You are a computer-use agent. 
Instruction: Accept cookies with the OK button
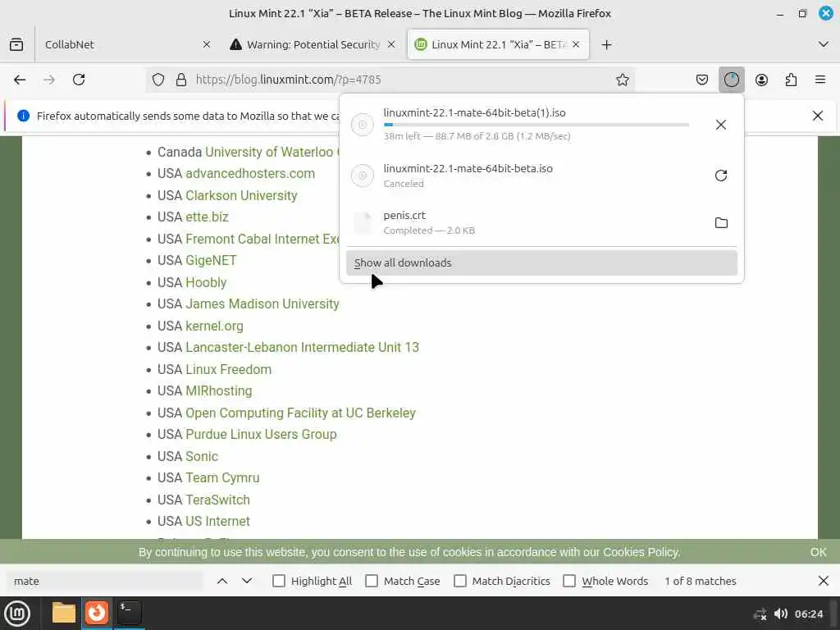click(818, 552)
